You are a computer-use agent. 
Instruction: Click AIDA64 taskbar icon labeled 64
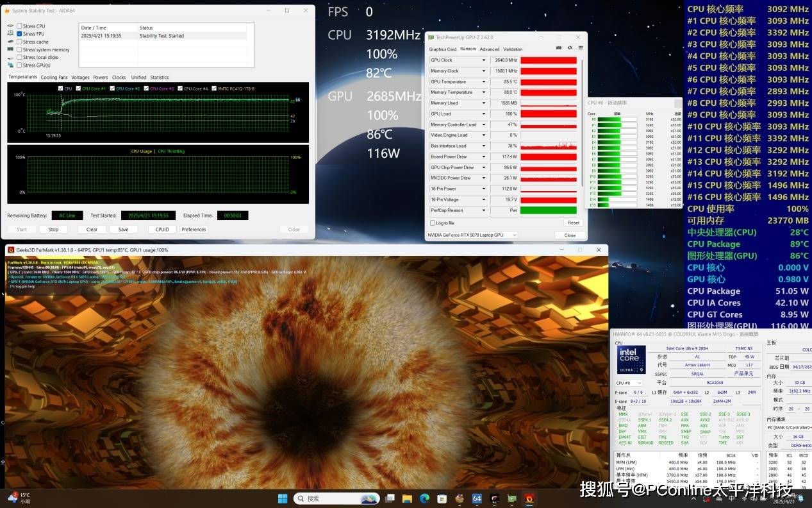[x=477, y=498]
